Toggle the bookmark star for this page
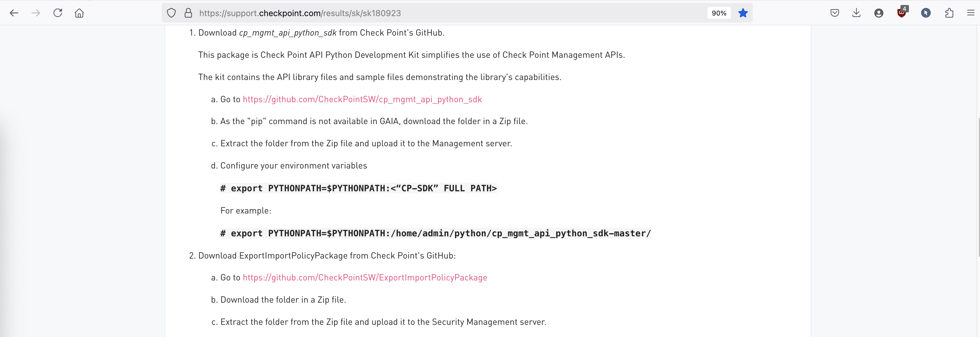 [x=743, y=13]
